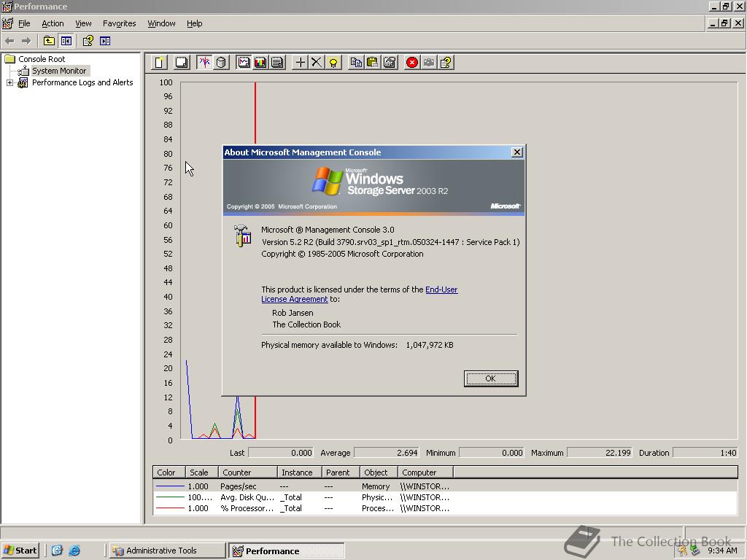
Task: Close the About Microsoft Management Console dialog
Action: point(517,152)
